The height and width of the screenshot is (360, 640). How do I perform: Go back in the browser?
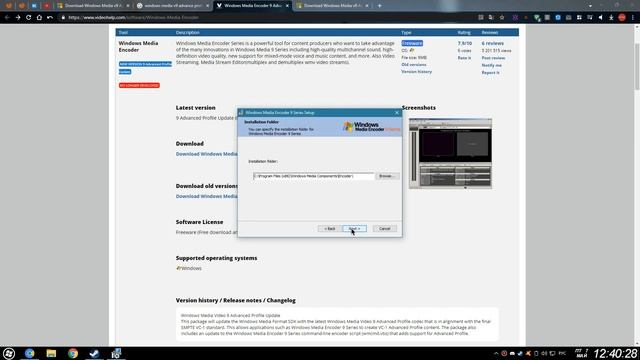click(x=7, y=18)
